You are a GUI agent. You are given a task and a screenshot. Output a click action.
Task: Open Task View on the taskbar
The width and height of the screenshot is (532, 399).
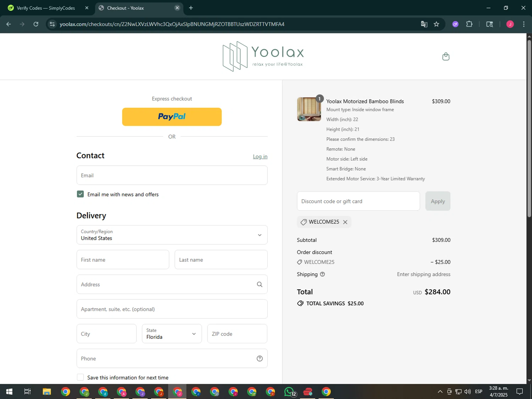[27, 392]
